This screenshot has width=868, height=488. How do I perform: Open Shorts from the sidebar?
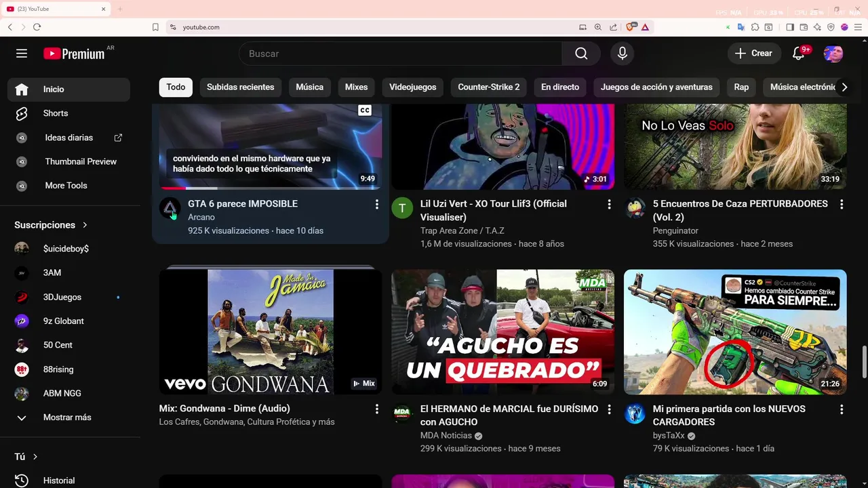[68, 113]
